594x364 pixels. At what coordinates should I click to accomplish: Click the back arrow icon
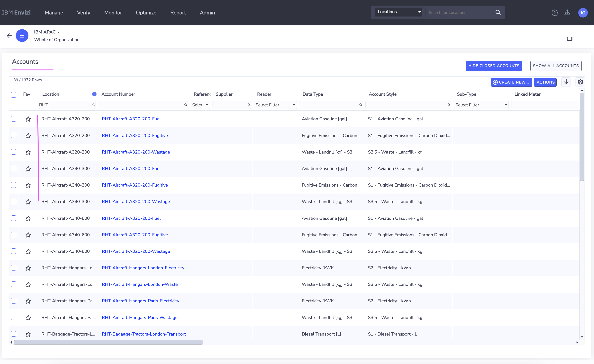[9, 36]
